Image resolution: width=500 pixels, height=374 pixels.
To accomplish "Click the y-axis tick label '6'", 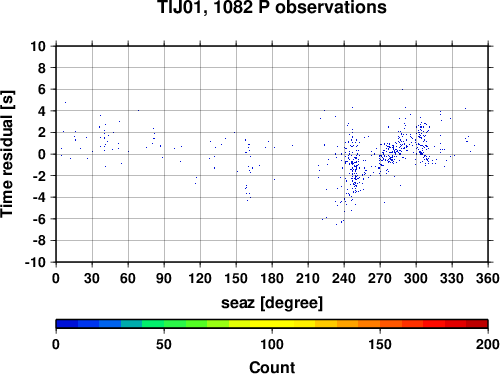I will (42, 90).
